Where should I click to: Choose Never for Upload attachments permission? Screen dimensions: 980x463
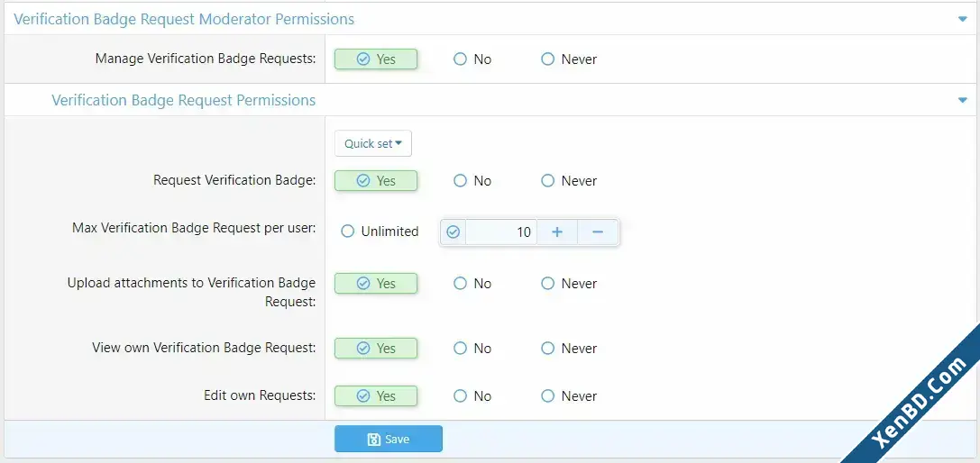click(x=570, y=284)
